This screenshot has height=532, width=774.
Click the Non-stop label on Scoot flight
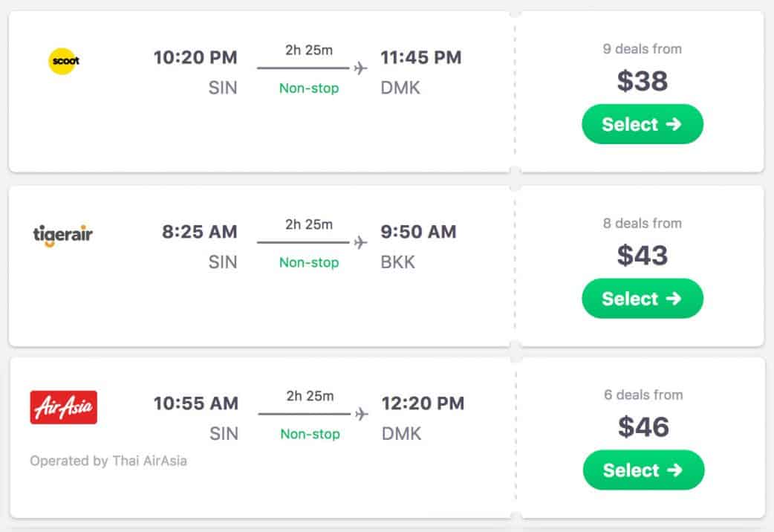(x=309, y=88)
